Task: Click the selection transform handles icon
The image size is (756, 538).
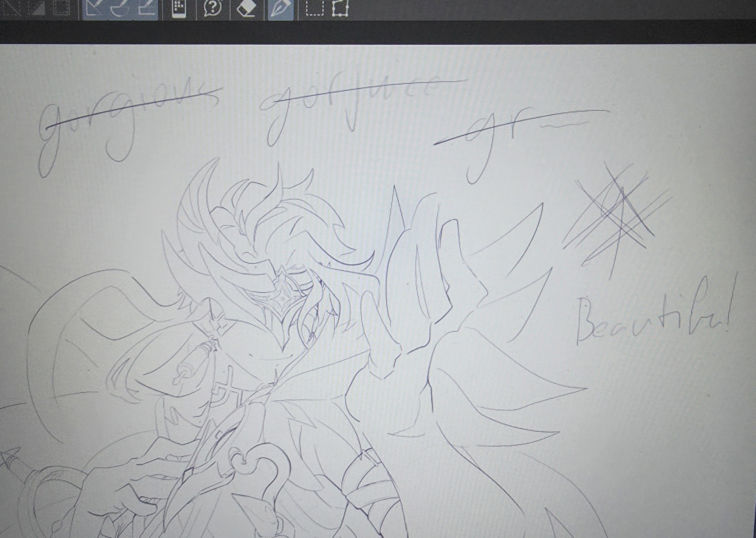Action: [x=339, y=8]
